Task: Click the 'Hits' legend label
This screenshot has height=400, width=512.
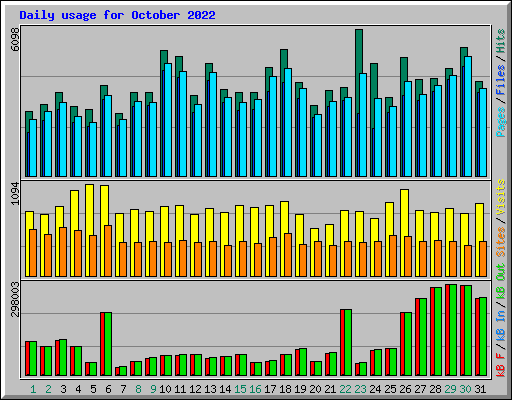Action: [x=501, y=41]
